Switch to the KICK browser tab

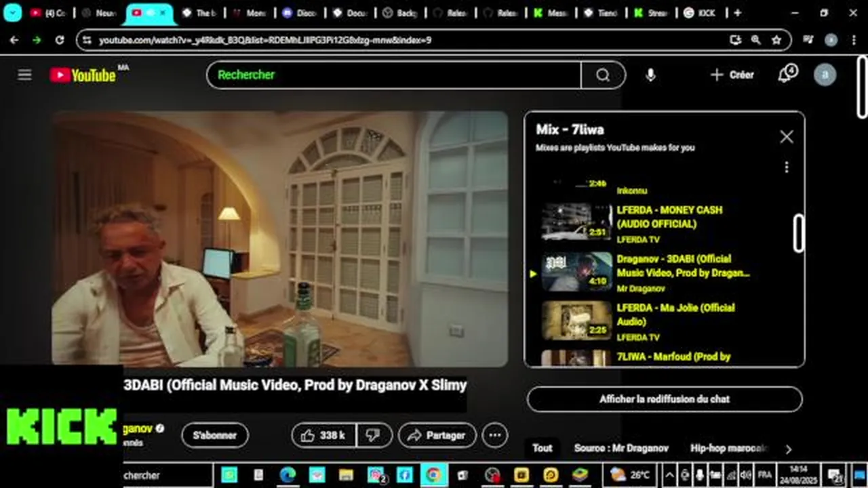[700, 13]
